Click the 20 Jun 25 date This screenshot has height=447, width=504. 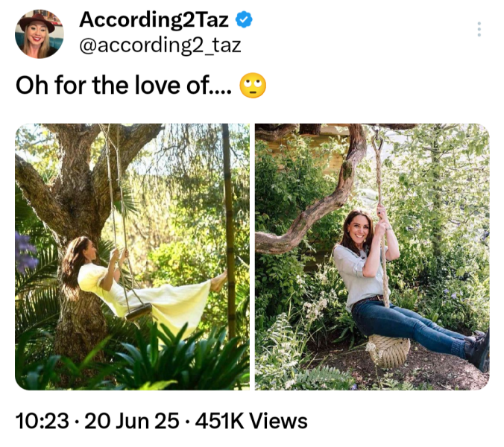[131, 421]
